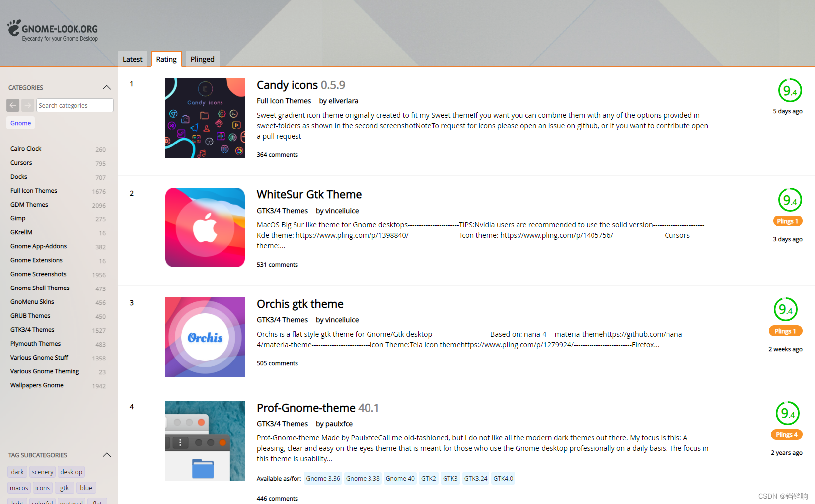Image resolution: width=815 pixels, height=504 pixels.
Task: Click 505 comments on Orchis
Action: [277, 363]
